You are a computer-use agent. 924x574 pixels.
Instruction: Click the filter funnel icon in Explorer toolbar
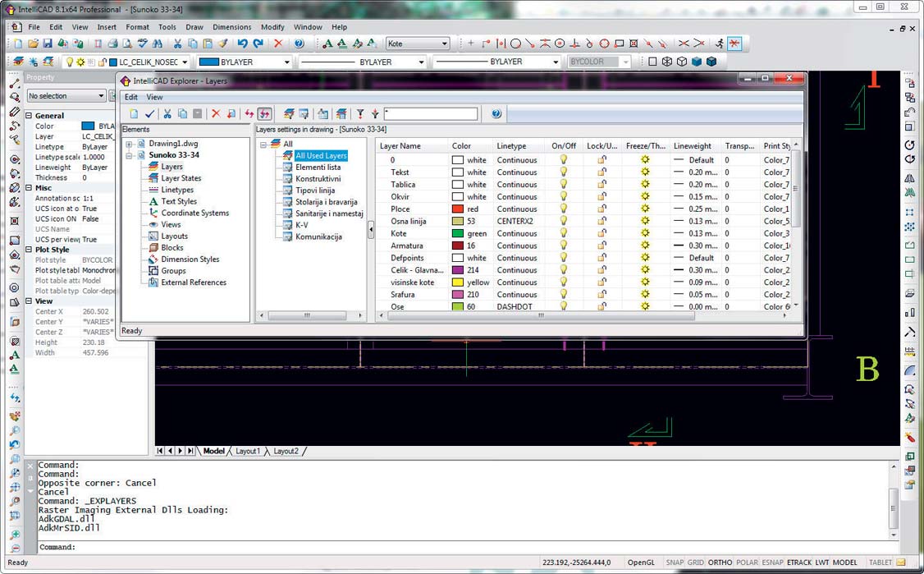(360, 114)
